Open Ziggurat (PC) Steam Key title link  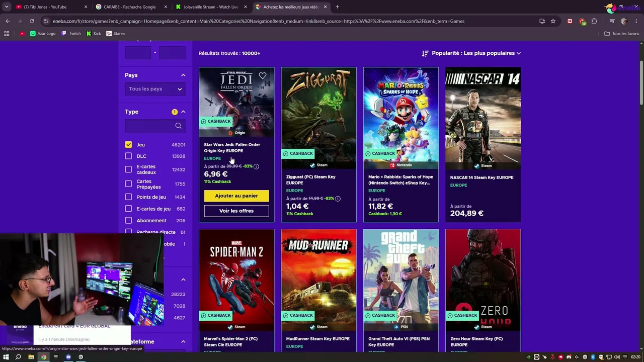(310, 180)
